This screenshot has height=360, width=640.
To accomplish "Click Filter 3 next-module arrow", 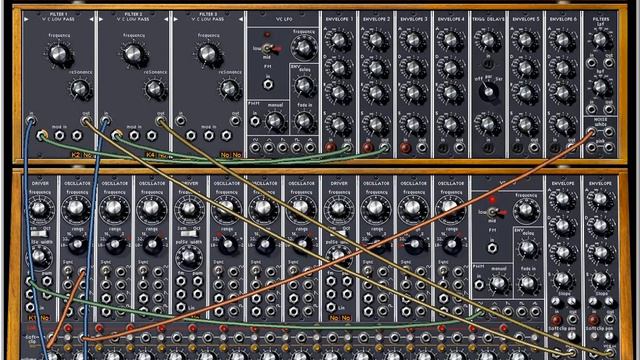I will coord(240,19).
